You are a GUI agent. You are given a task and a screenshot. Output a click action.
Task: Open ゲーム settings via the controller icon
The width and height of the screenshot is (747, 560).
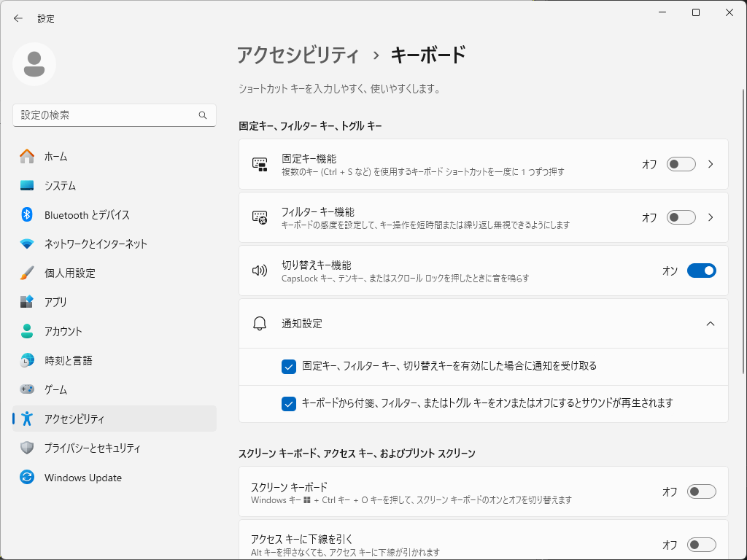(x=29, y=389)
